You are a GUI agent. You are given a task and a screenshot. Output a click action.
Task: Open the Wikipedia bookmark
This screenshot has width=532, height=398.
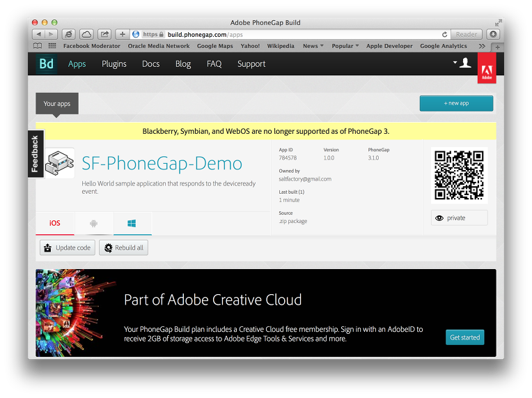[281, 46]
